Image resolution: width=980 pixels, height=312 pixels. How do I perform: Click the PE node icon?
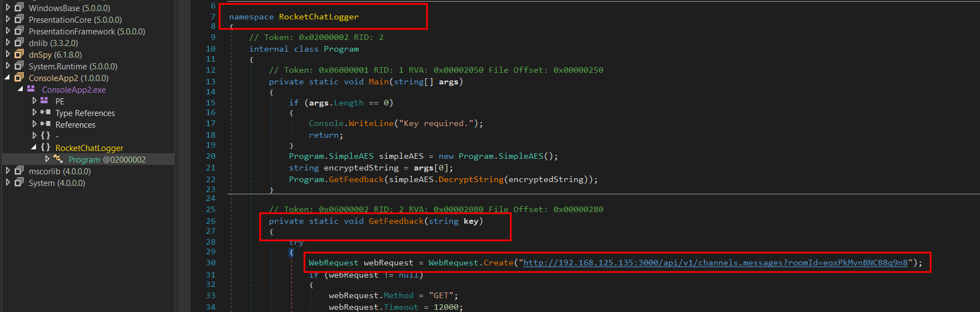[44, 100]
